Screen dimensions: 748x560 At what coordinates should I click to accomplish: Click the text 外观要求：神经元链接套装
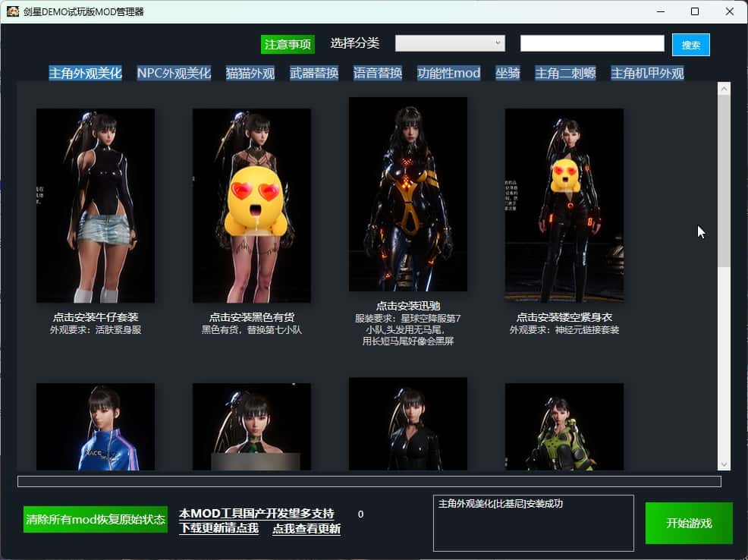564,329
